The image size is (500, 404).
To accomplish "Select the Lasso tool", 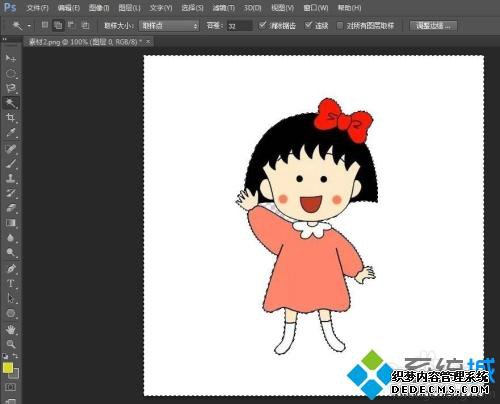I will [x=11, y=88].
